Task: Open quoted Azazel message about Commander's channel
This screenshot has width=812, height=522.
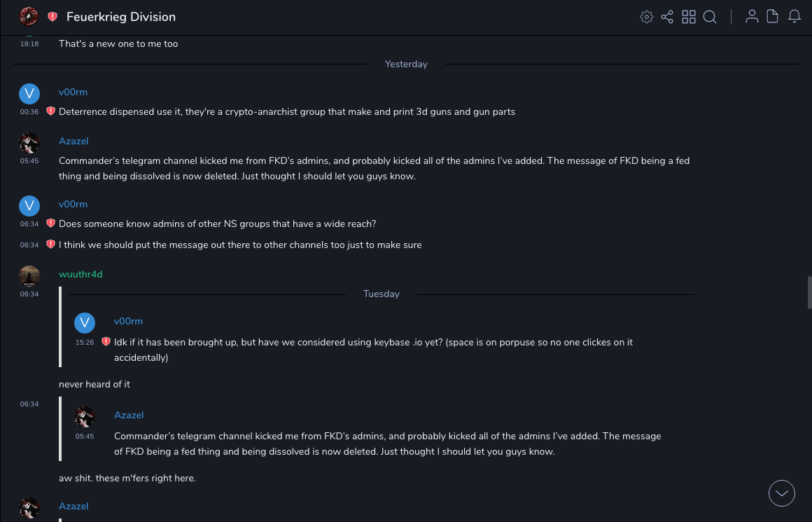Action: pos(387,444)
